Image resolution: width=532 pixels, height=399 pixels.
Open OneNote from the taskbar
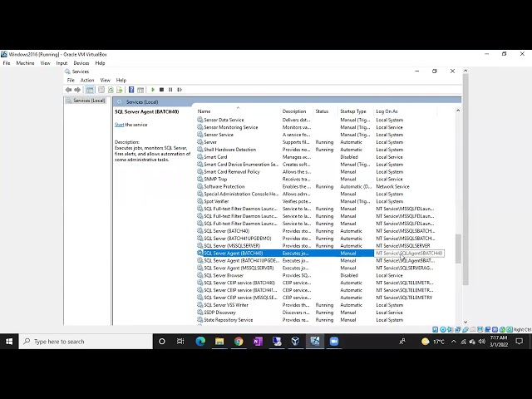click(258, 342)
